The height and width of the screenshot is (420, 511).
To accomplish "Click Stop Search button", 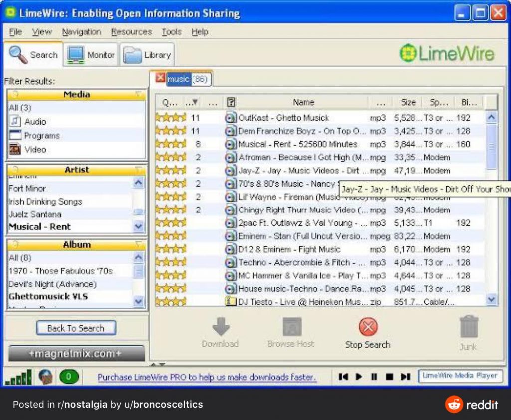I will click(x=368, y=333).
